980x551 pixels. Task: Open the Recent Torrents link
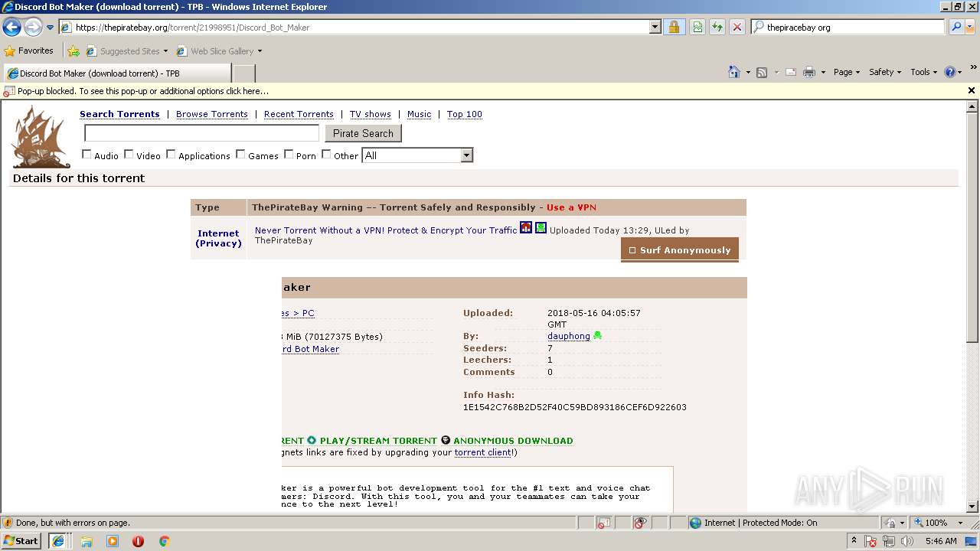[x=299, y=114]
